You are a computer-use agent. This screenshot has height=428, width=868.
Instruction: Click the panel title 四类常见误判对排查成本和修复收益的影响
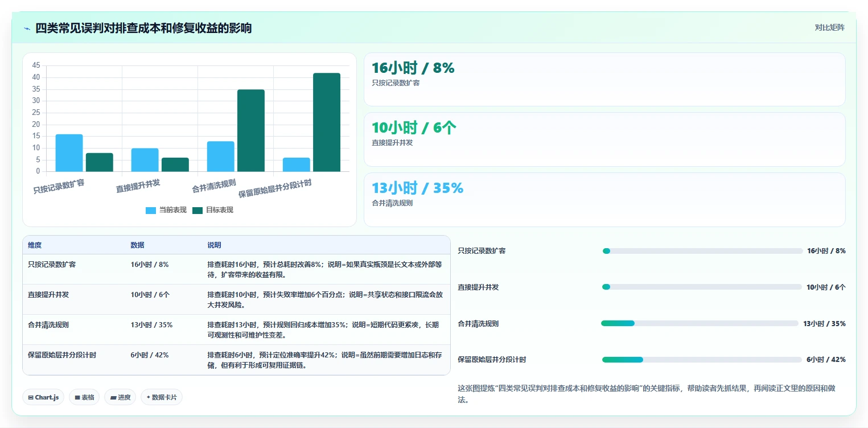pyautogui.click(x=143, y=28)
